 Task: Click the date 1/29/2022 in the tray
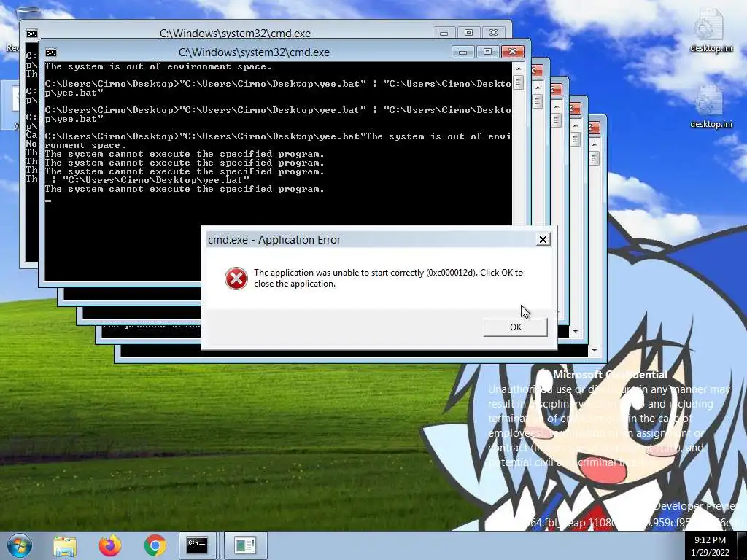click(x=710, y=553)
